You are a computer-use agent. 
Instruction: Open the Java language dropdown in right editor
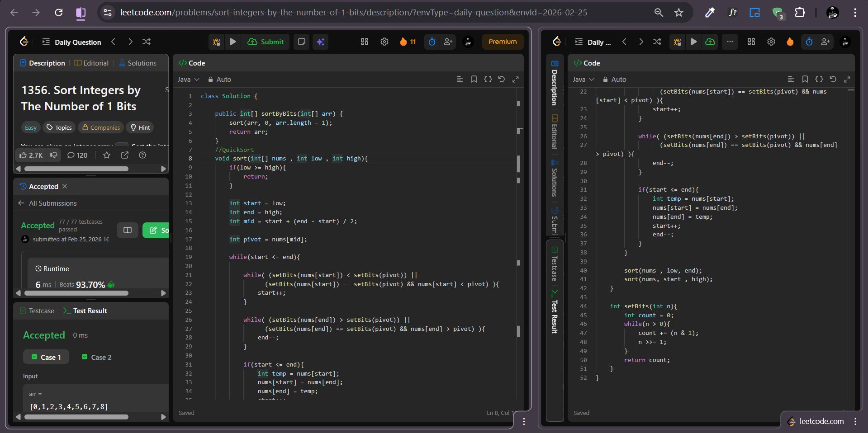pos(583,80)
